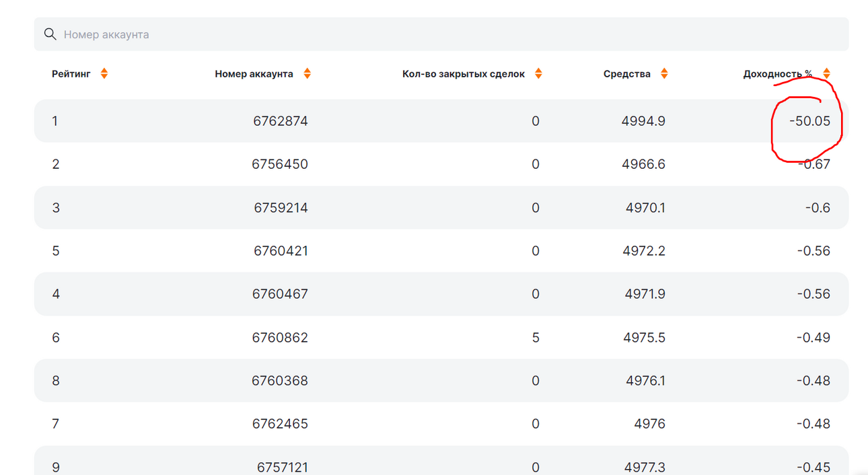
Task: Click yield -0.48 in account 6760368 row
Action: click(x=814, y=381)
